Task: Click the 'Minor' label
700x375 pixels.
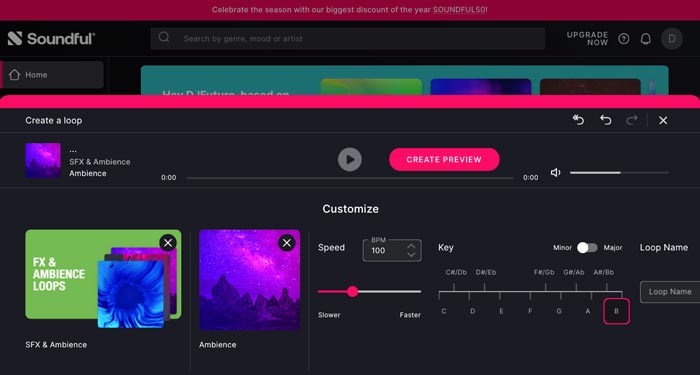Action: point(562,248)
